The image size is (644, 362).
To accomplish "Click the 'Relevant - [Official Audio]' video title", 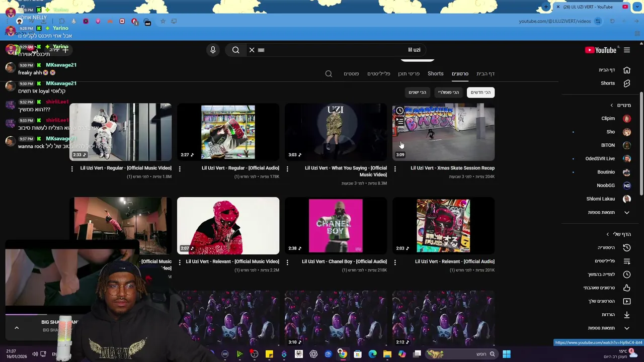I will (455, 261).
